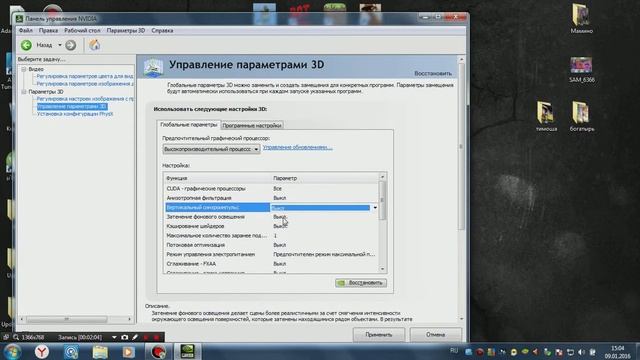Image resolution: width=640 pixels, height=360 pixels.
Task: Select Регулировка параметров изображения tree item
Action: (85, 84)
